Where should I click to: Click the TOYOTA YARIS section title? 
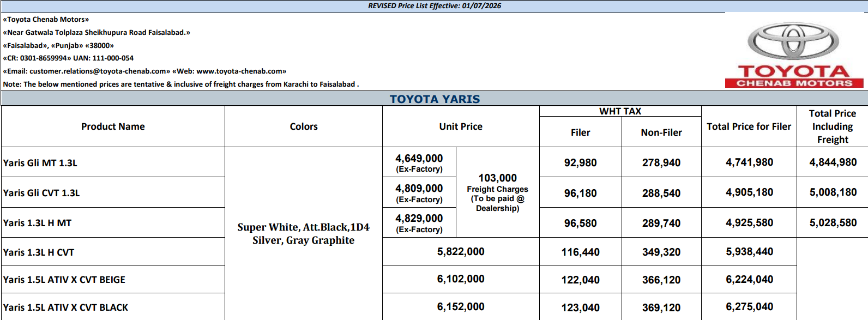435,99
